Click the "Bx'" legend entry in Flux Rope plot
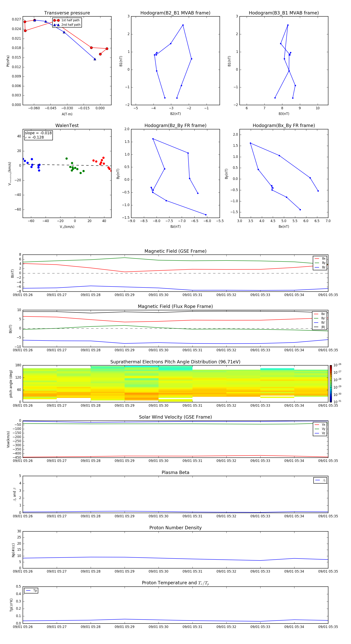The height and width of the screenshot is (644, 351). [320, 314]
